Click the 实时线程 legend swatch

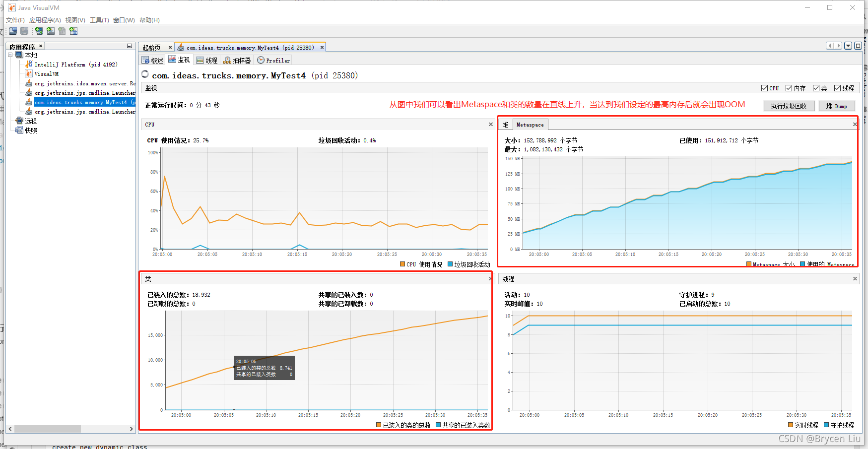coord(791,425)
